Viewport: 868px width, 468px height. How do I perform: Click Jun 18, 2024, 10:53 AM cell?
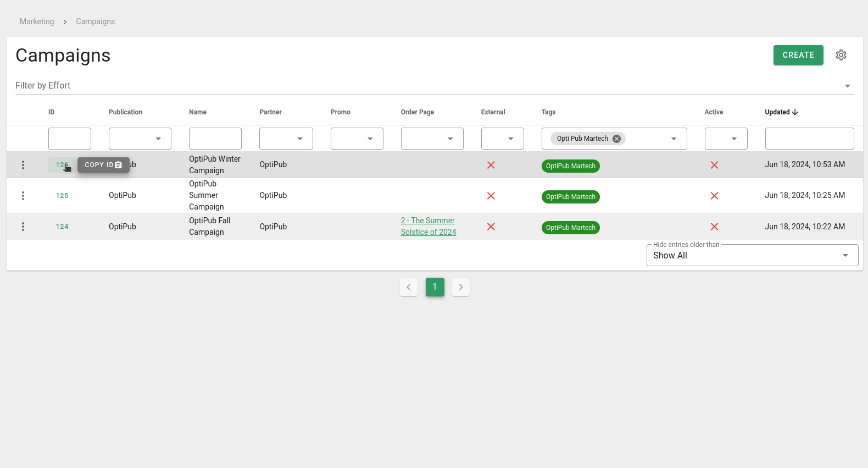coord(805,164)
